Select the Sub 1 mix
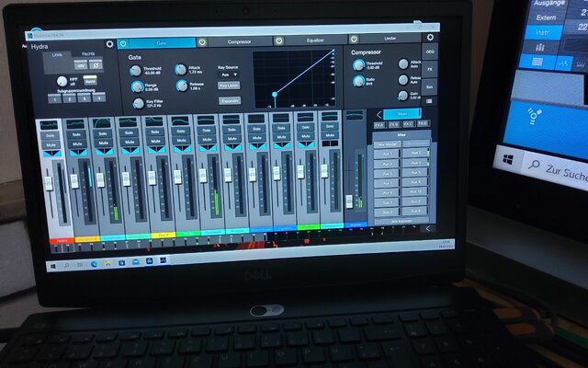588x368 pixels. pos(388,202)
